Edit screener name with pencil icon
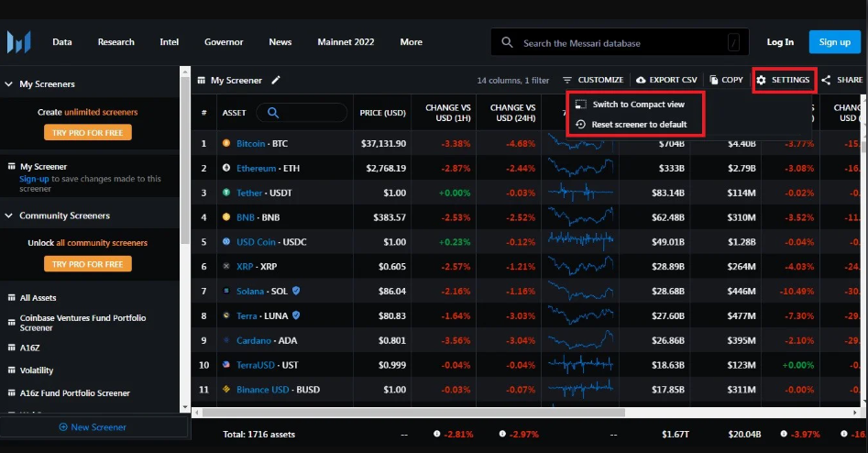The height and width of the screenshot is (453, 868). (276, 81)
